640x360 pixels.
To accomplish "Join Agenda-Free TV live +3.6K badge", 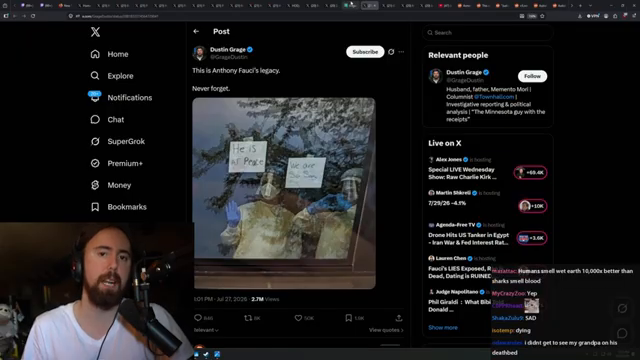I will click(x=532, y=238).
